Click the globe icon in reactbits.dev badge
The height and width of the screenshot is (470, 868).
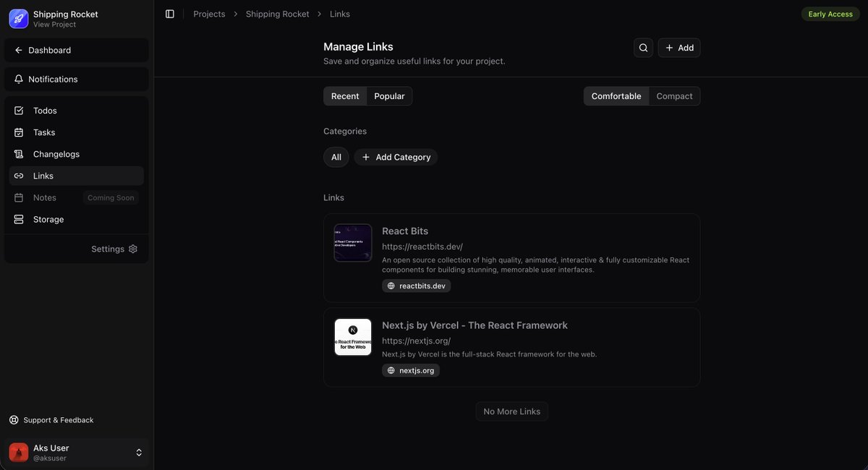pos(391,286)
